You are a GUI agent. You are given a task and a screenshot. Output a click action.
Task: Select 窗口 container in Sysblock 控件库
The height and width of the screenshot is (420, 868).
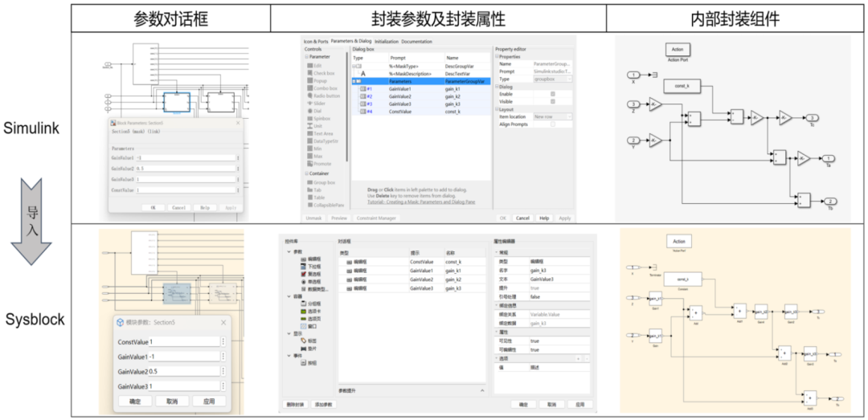[x=309, y=327]
